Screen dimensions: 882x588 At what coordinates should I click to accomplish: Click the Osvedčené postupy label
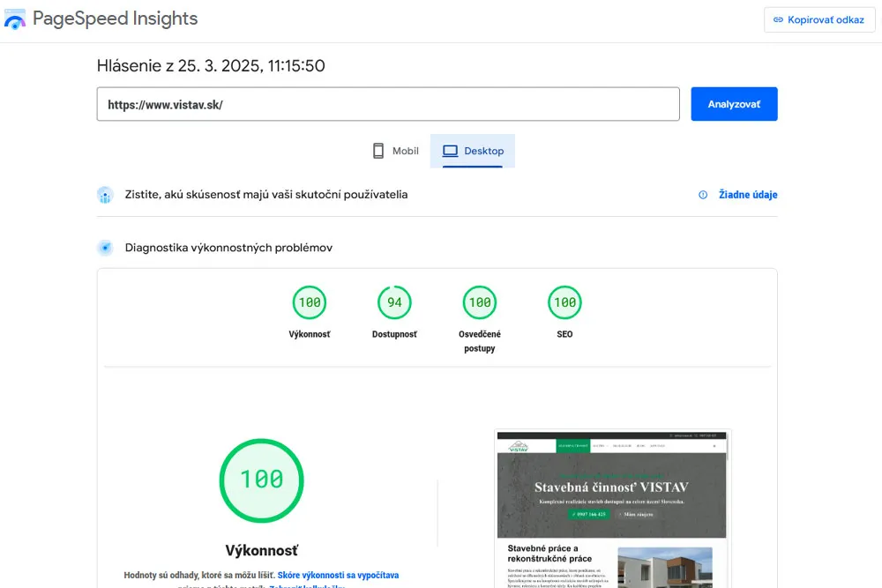coord(480,341)
